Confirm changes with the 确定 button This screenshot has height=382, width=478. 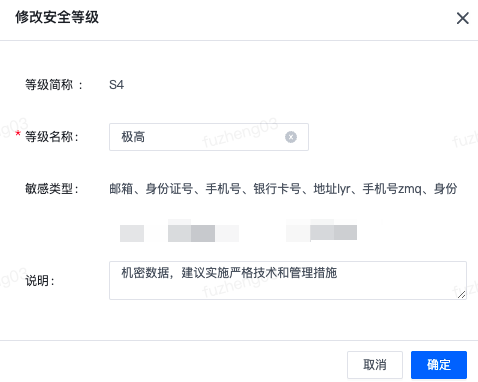[x=439, y=365]
